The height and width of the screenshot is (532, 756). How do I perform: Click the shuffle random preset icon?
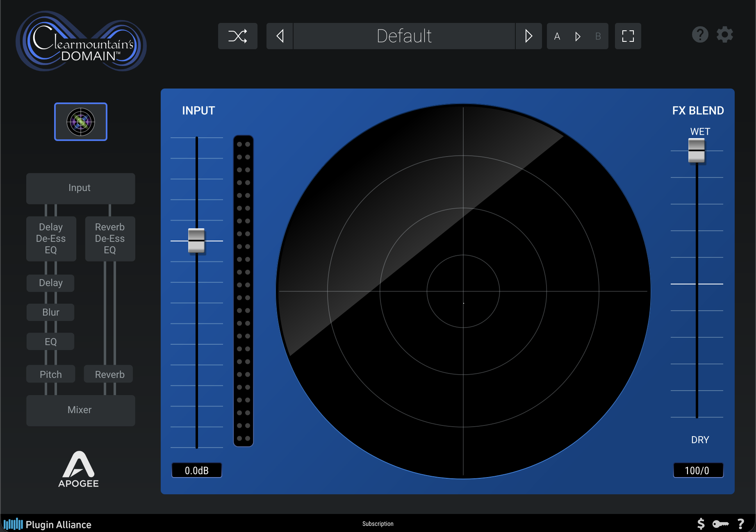pyautogui.click(x=238, y=36)
